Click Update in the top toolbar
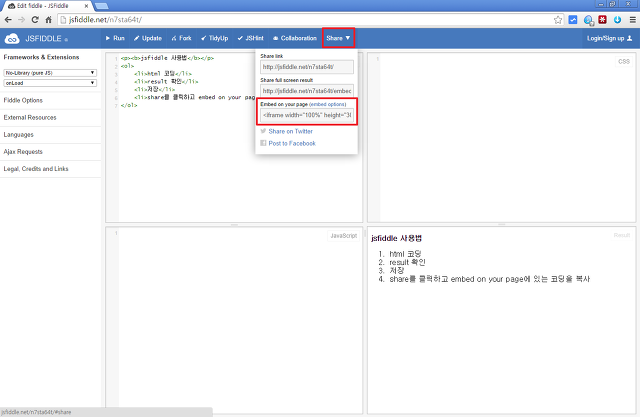 (148, 38)
